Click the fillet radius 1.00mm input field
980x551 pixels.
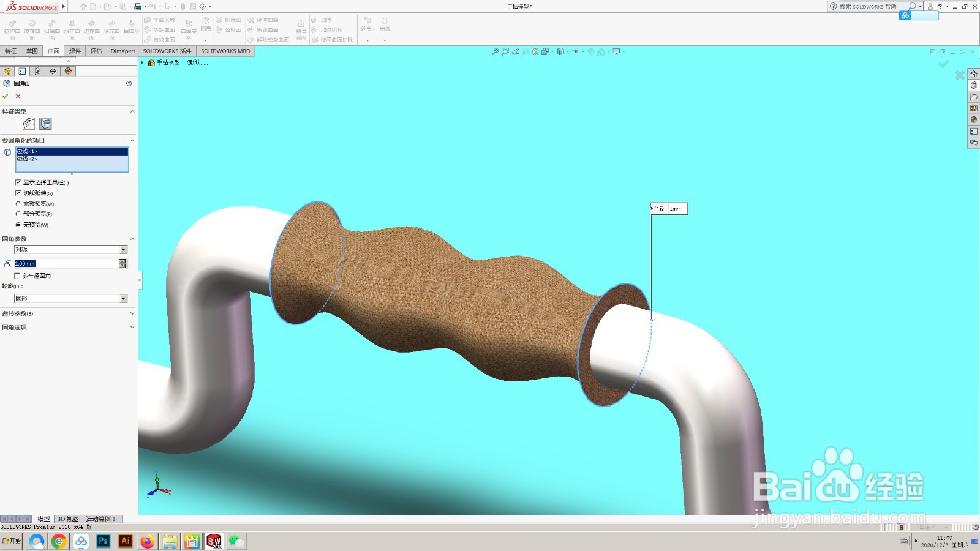(x=66, y=263)
